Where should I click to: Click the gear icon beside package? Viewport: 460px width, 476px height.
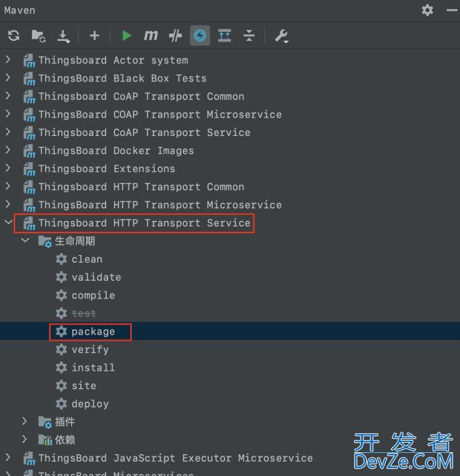pyautogui.click(x=61, y=332)
